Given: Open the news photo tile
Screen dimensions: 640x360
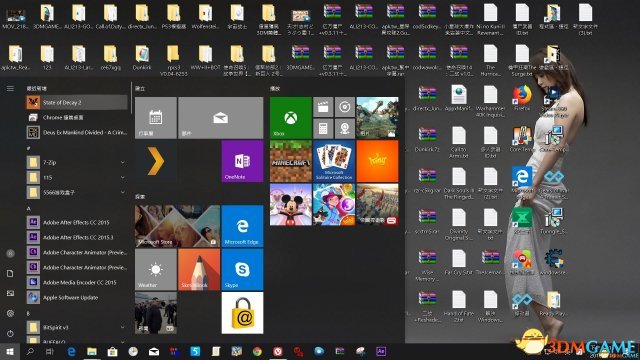Looking at the screenshot, I should coord(156,313).
